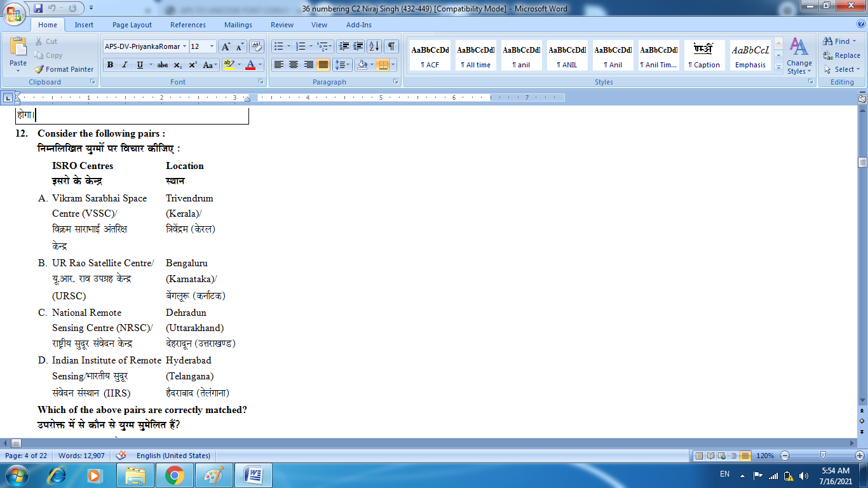Click the Replace button in Editing
Screen dimensions: 868x488
click(x=842, y=55)
